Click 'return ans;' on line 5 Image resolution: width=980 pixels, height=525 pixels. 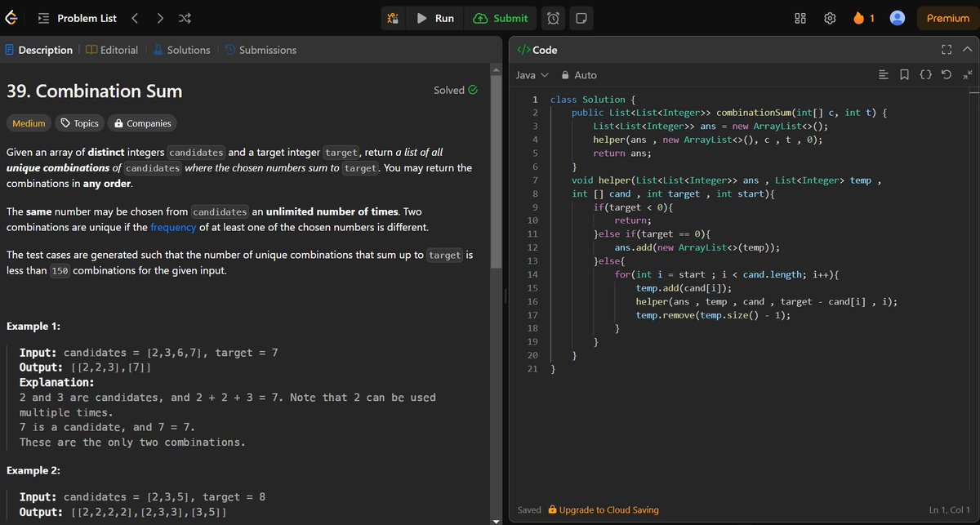(x=622, y=153)
